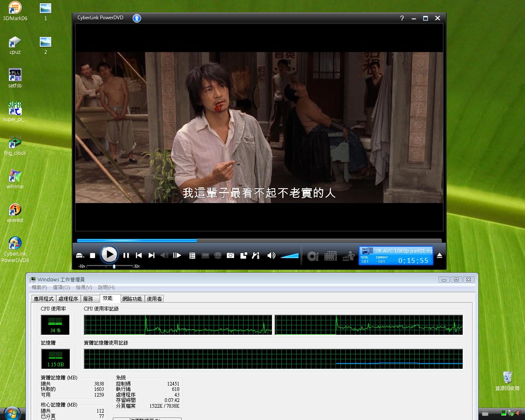Image resolution: width=525 pixels, height=420 pixels.
Task: Click the disc info icon beside volume
Action: coord(313,256)
